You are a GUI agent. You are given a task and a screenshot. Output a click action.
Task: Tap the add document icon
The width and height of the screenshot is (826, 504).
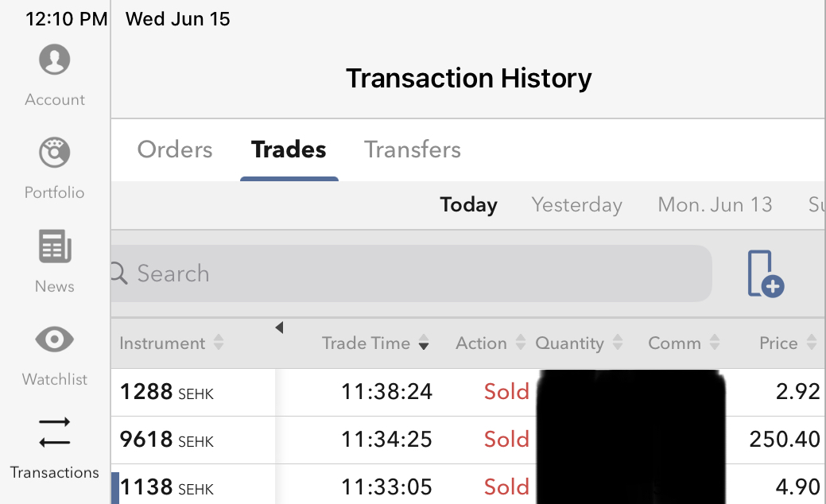point(765,274)
